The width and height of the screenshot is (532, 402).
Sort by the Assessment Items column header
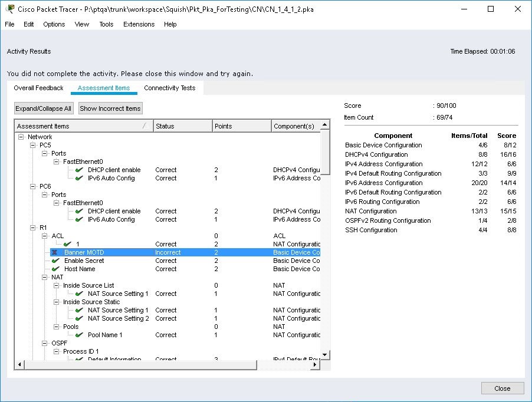point(84,126)
